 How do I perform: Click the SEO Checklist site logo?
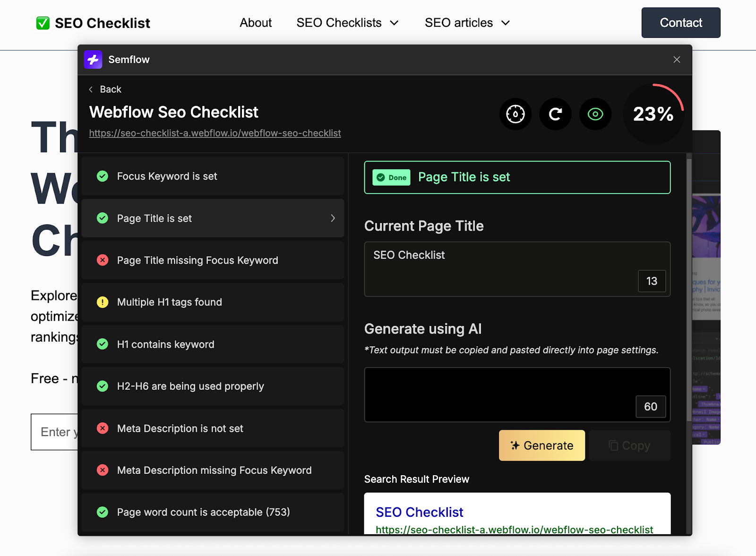click(x=93, y=23)
